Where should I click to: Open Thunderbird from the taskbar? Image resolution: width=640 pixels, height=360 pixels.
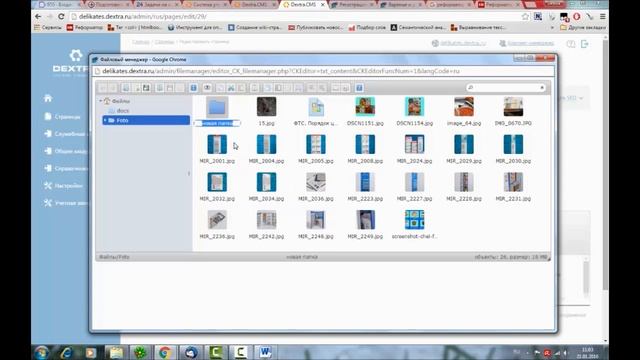click(190, 352)
